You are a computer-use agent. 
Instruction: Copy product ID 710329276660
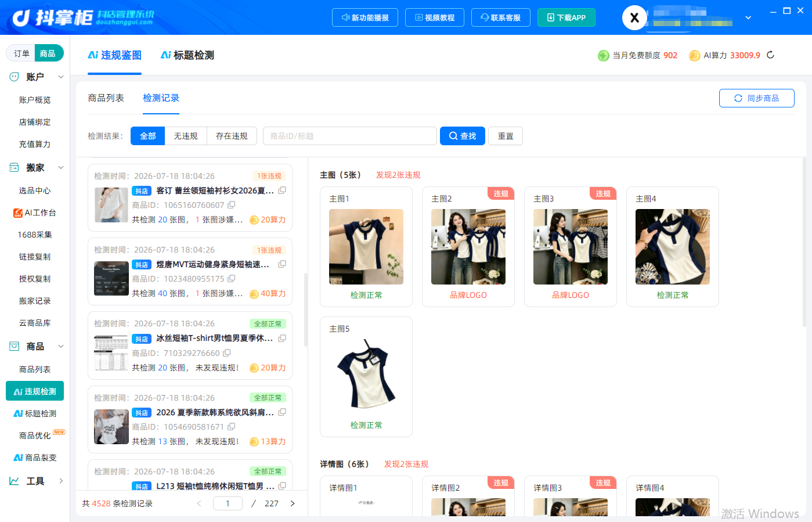click(227, 353)
